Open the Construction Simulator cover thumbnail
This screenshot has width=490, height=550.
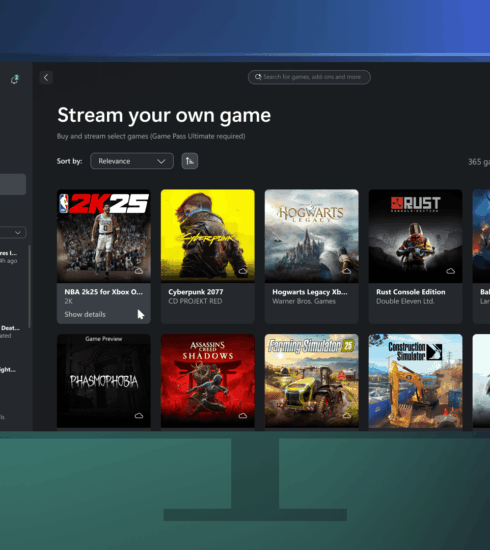(x=415, y=381)
